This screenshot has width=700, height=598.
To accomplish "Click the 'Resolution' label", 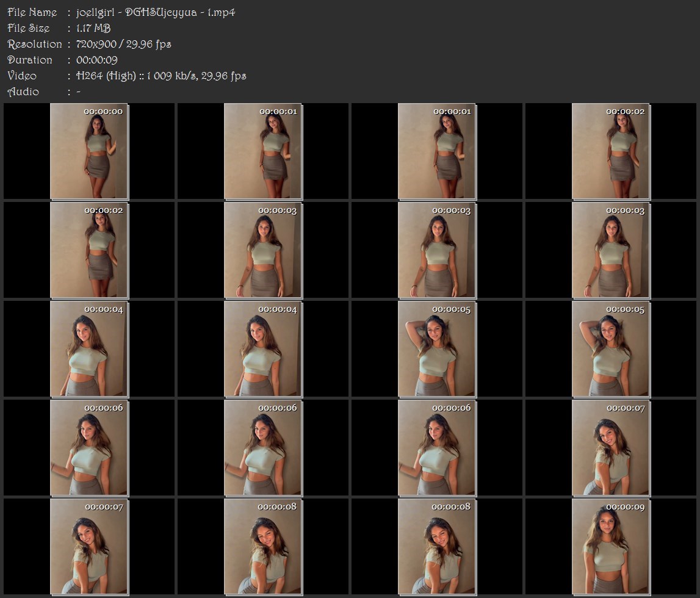I will tap(35, 44).
